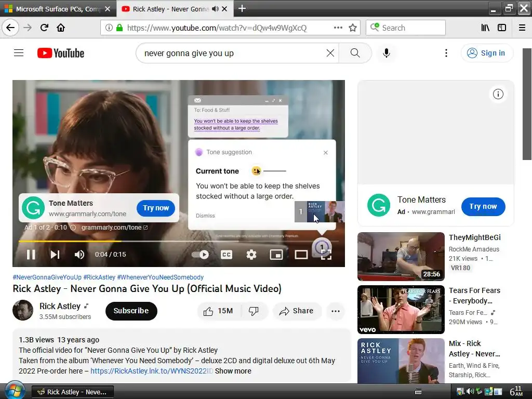Switch to Microsoft Surface PCs tab
Image resolution: width=532 pixels, height=399 pixels.
[58, 9]
